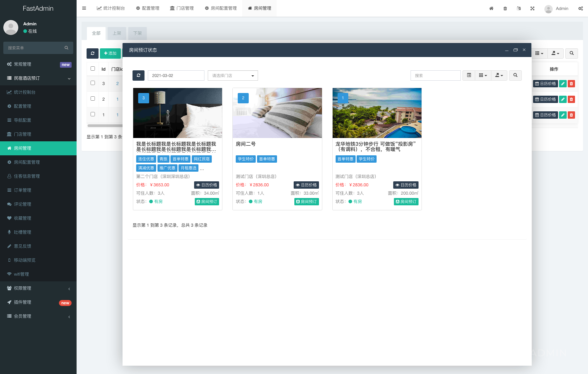This screenshot has width=588, height=374.
Task: Click the fullscreen icon in top header
Action: click(x=532, y=8)
